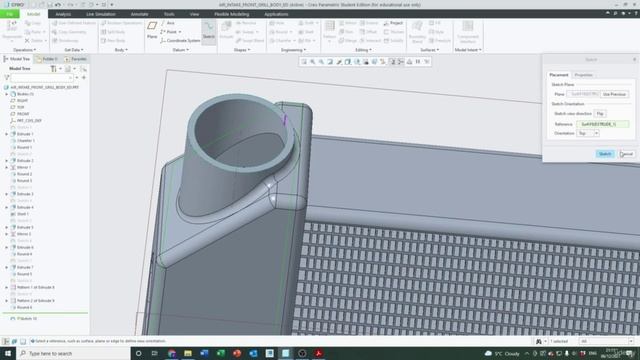The width and height of the screenshot is (640, 360).
Task: Click the Axis datum tool
Action: (168, 23)
